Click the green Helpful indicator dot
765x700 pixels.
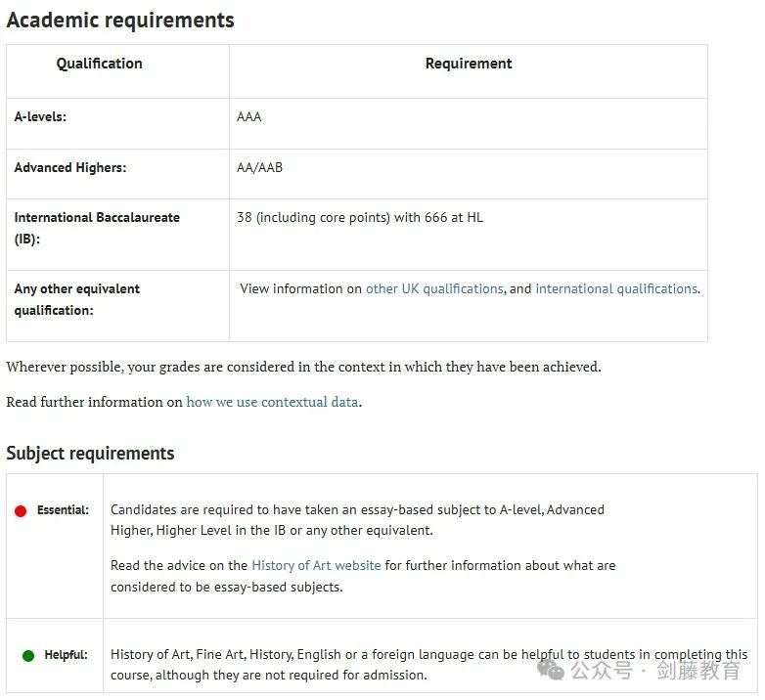(28, 656)
